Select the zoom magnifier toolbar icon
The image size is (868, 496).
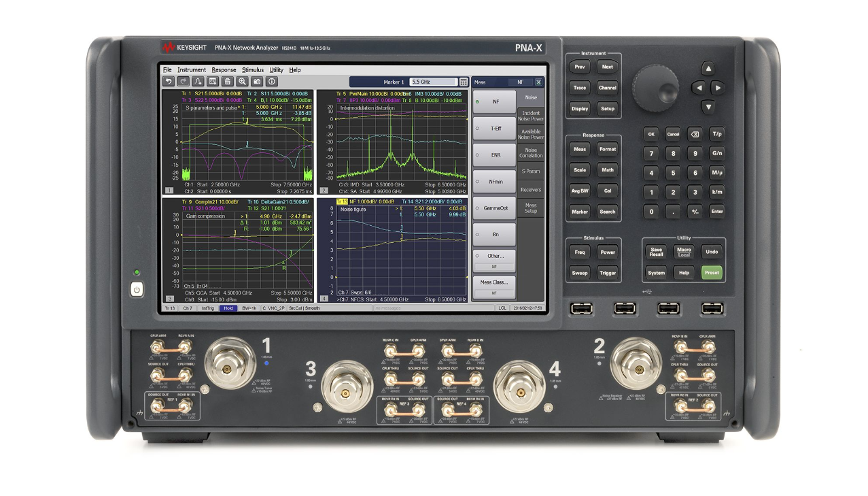tap(243, 82)
